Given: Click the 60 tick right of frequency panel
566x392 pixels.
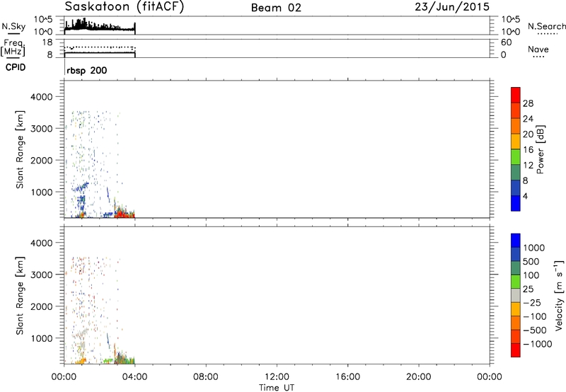Looking at the screenshot, I should point(506,42).
